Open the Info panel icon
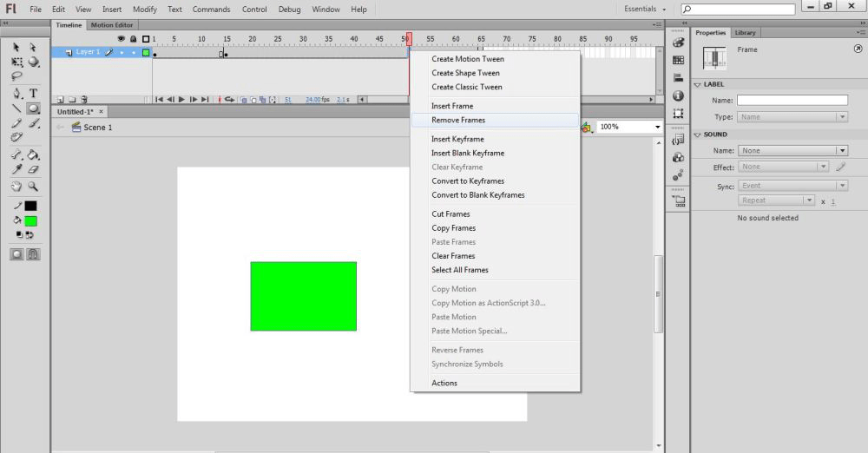This screenshot has width=868, height=453. tap(678, 95)
